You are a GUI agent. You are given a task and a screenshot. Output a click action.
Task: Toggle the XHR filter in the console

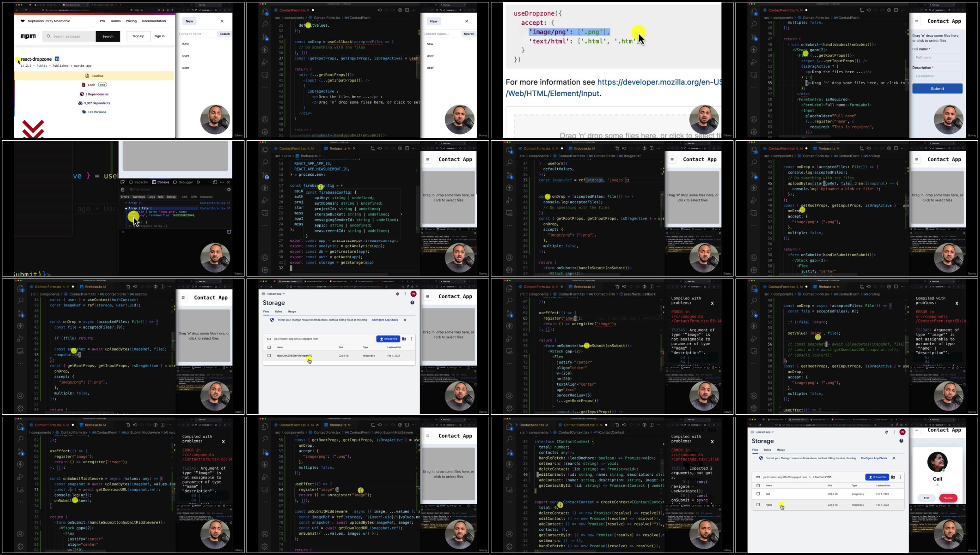(194, 197)
